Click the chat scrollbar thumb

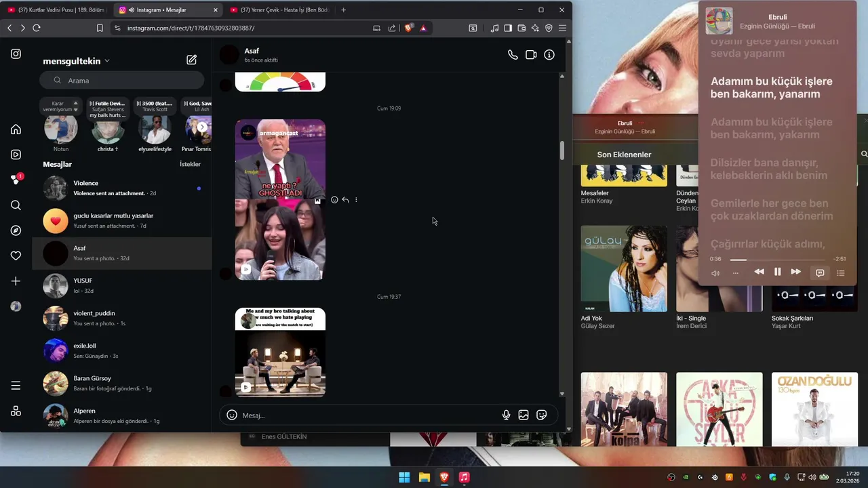pos(561,150)
